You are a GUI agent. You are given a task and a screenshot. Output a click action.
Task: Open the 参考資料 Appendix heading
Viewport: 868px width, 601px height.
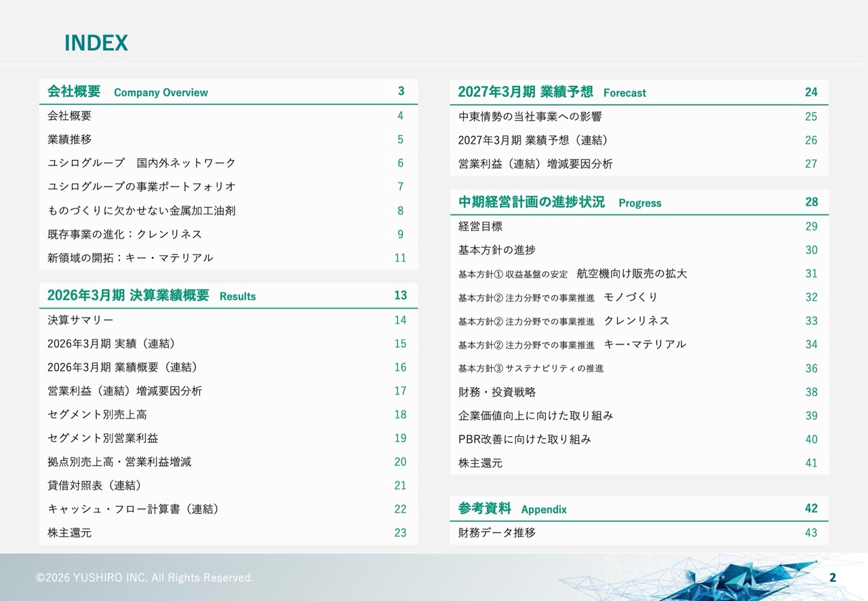(x=639, y=509)
